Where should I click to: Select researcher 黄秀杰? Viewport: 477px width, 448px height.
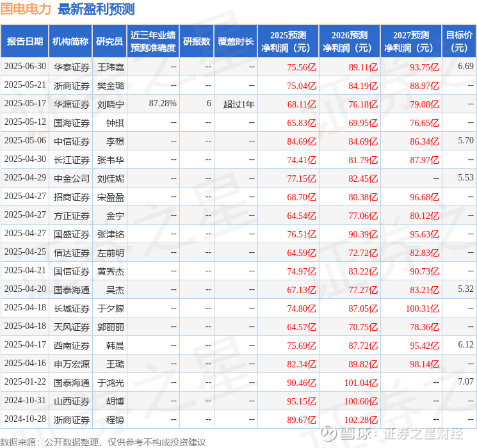point(111,271)
